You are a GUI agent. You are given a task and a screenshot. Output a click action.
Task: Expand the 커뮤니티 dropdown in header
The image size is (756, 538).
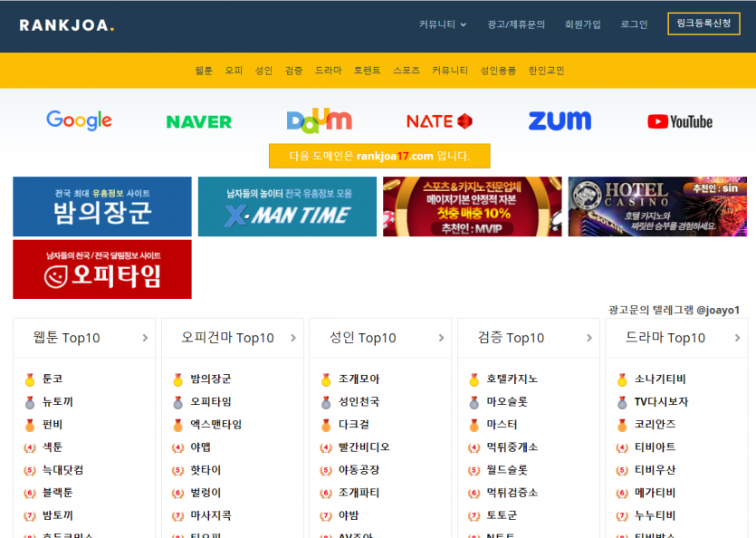tap(443, 24)
